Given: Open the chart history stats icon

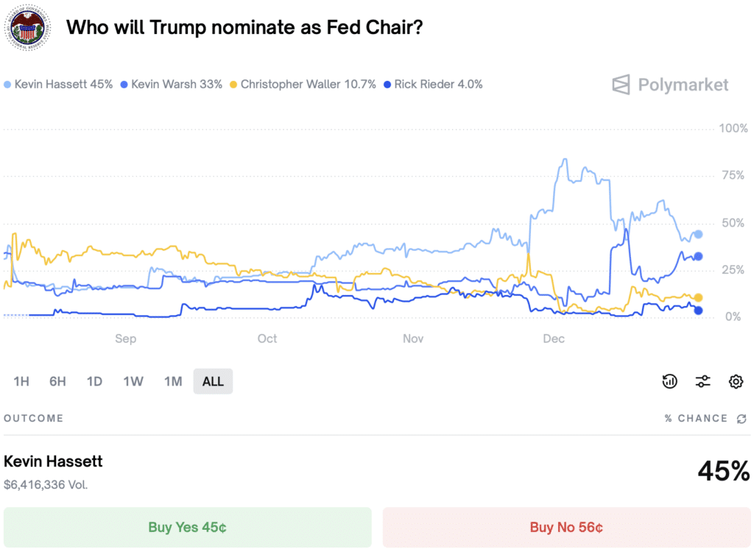Looking at the screenshot, I should [669, 381].
